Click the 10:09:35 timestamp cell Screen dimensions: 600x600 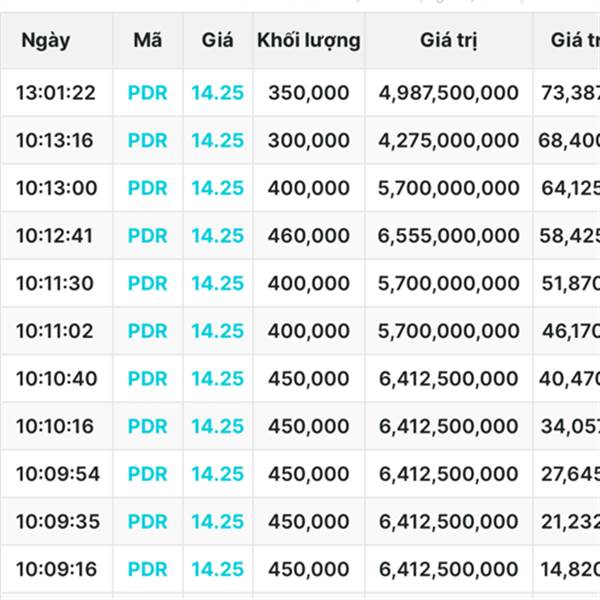pos(56,521)
